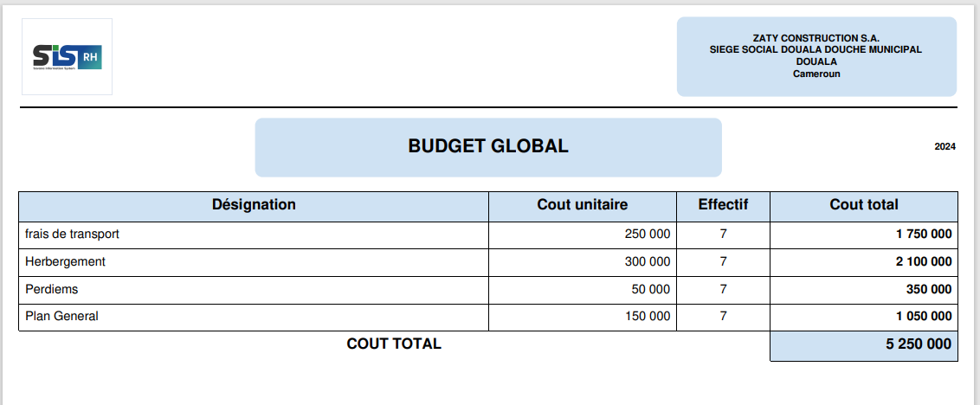Click the SIS RH logo
Viewport: 980px width, 405px height.
pyautogui.click(x=67, y=57)
